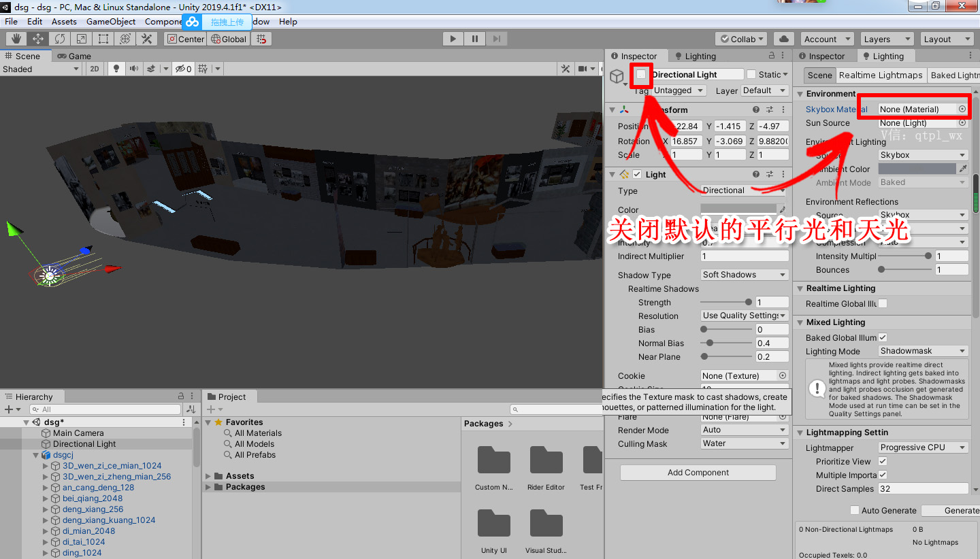Open the cloud services icon
The width and height of the screenshot is (980, 559).
[x=784, y=39]
